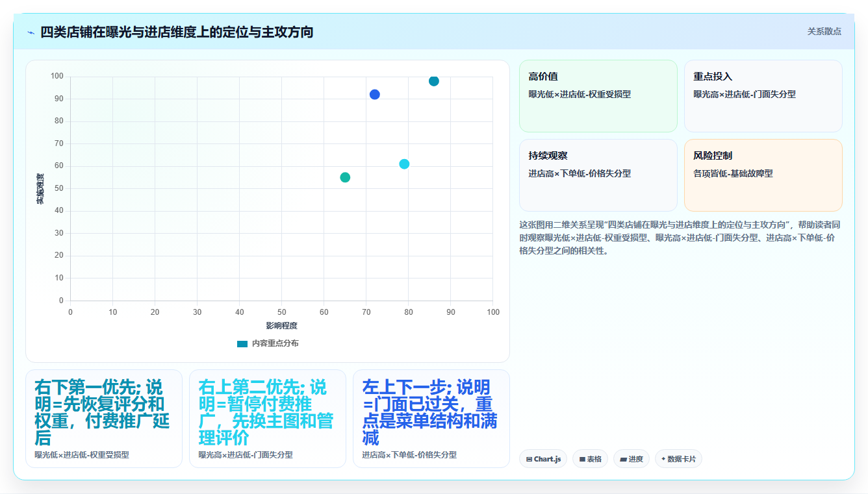
Task: Select the green-teal scatter point
Action: pos(345,177)
